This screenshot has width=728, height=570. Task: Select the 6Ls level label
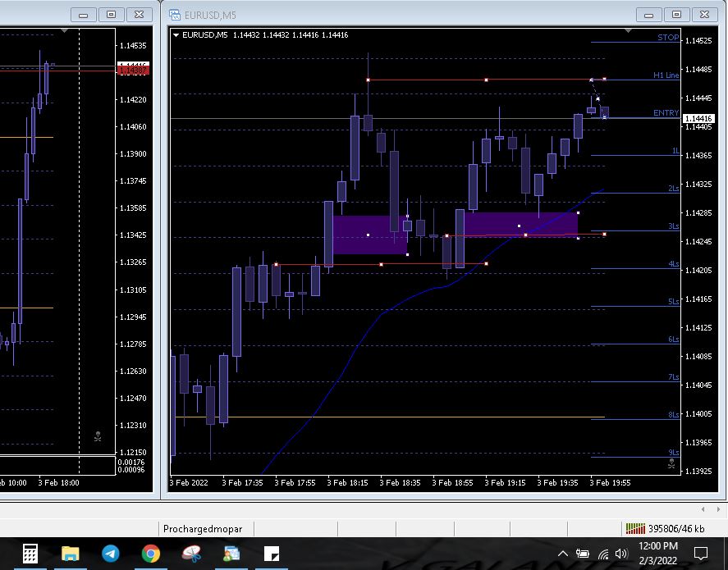(x=673, y=340)
